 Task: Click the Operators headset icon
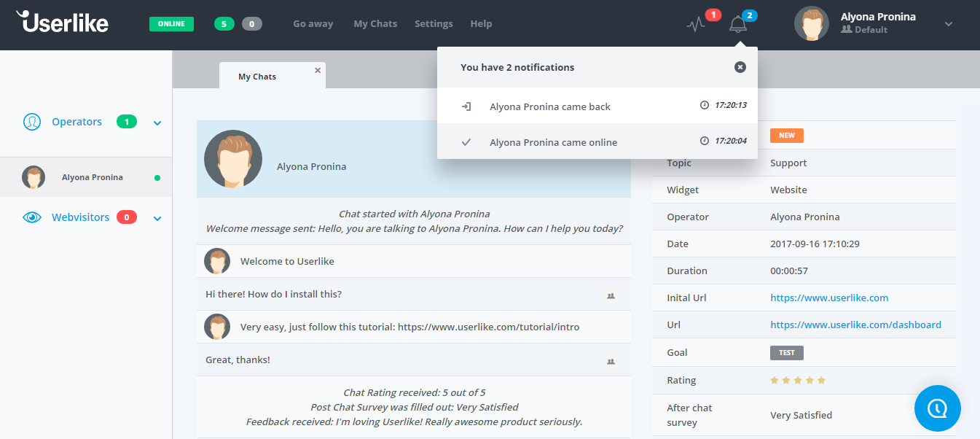tap(32, 122)
